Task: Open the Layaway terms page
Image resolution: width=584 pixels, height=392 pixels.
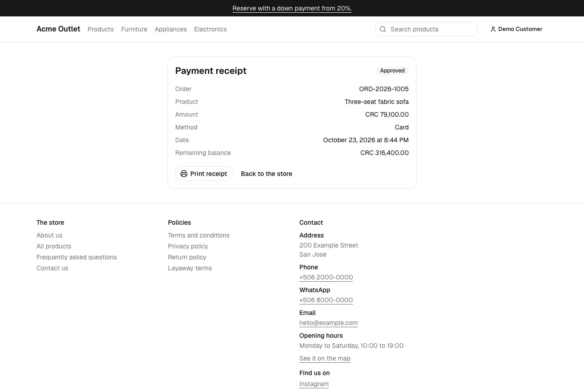Action: click(190, 268)
